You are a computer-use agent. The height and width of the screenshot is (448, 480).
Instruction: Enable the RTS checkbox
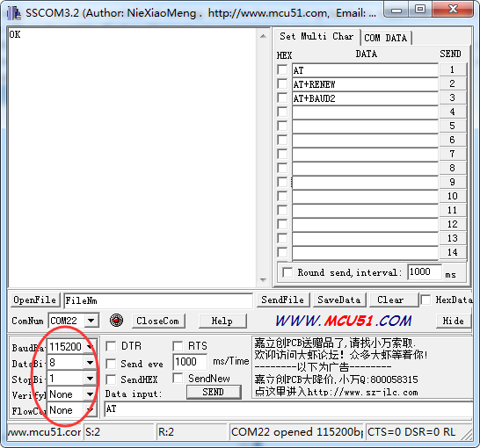pos(178,346)
